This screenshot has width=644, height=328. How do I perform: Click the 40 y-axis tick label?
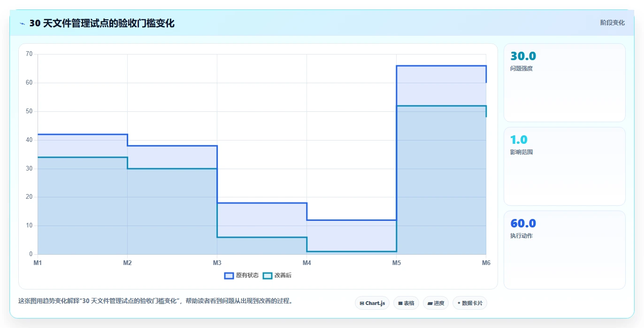[29, 140]
